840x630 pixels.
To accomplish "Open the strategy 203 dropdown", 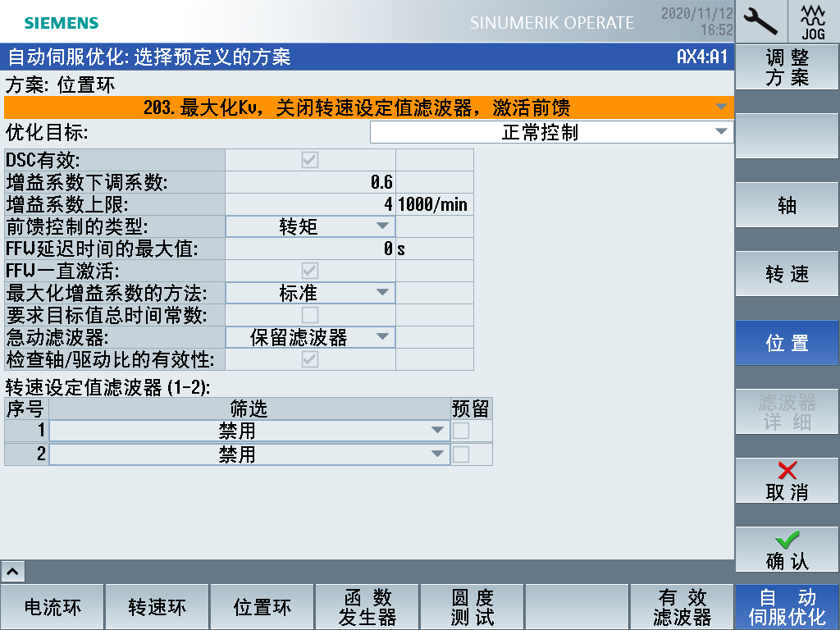I will point(368,107).
